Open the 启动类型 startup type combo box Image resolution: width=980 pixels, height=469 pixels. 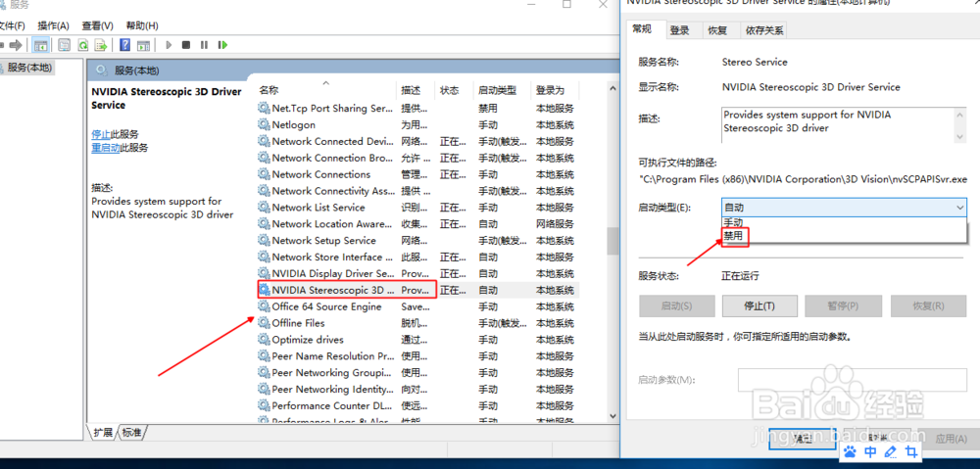[x=844, y=208]
